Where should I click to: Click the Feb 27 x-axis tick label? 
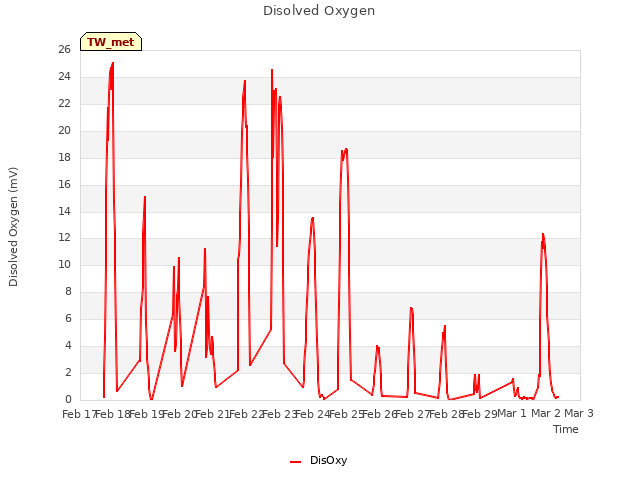point(413,414)
